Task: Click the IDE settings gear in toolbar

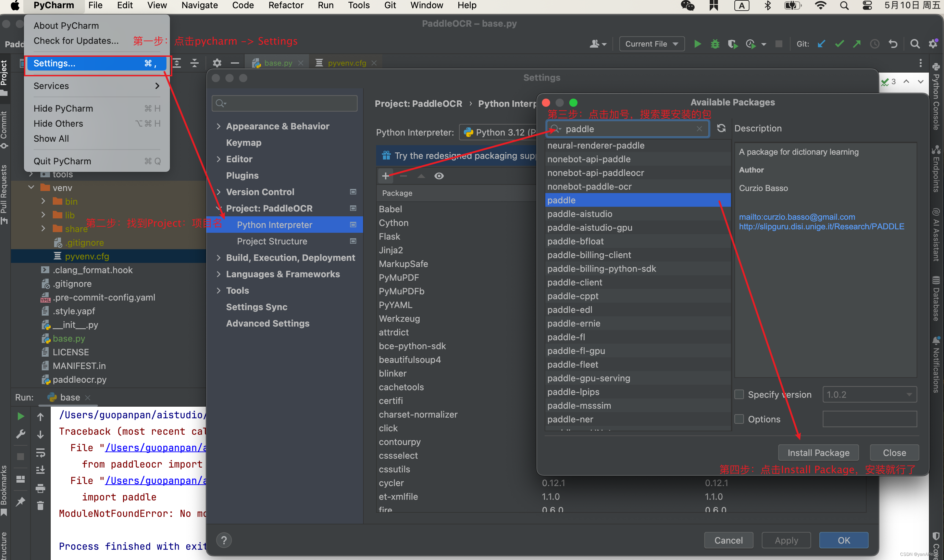Action: [933, 44]
